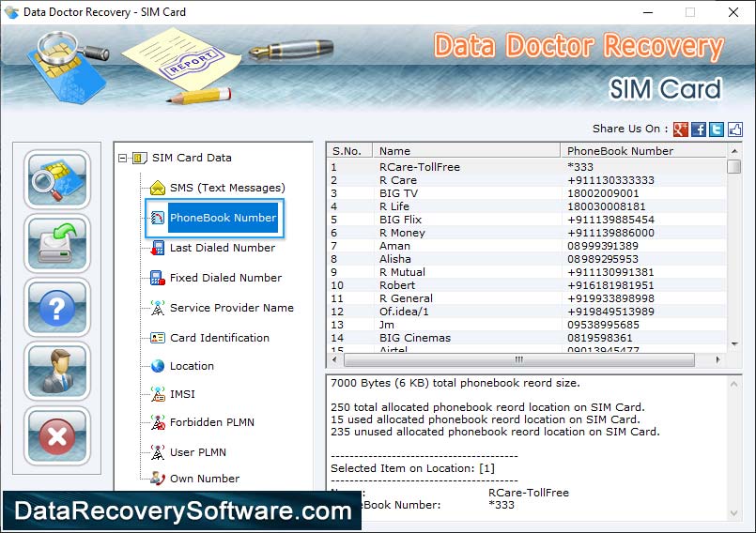This screenshot has width=756, height=533.
Task: Click the thumbs-up like icon
Action: (x=734, y=129)
